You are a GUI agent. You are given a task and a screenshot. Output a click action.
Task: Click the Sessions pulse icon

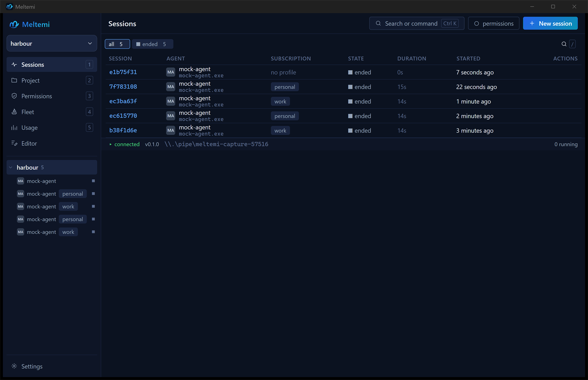tap(14, 65)
